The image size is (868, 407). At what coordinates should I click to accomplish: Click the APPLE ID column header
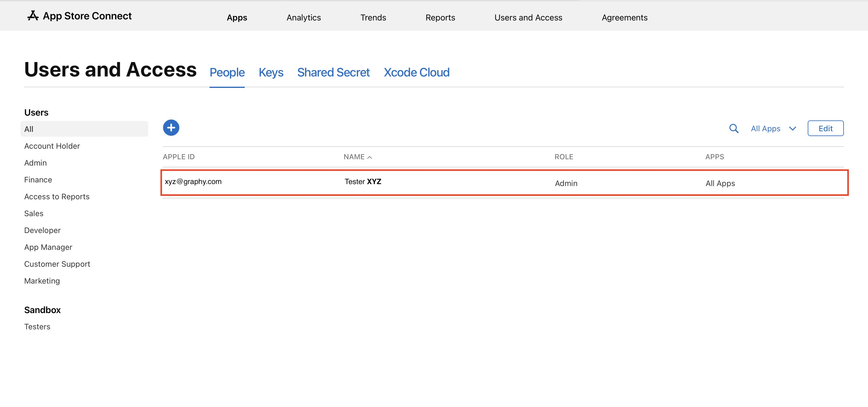pyautogui.click(x=179, y=157)
